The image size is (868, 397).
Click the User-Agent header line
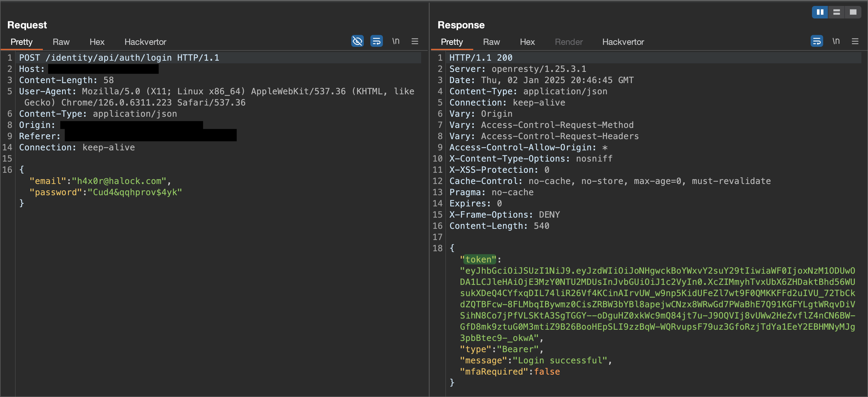216,97
